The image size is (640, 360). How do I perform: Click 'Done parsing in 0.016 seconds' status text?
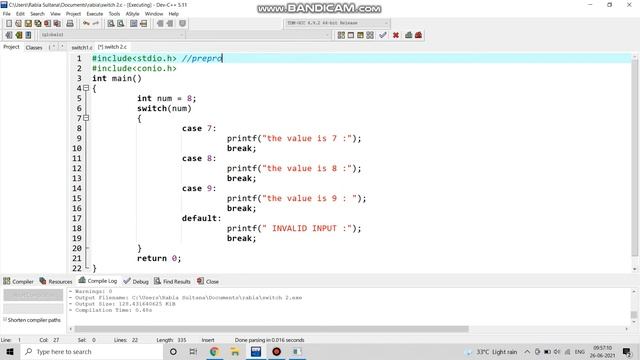269,340
